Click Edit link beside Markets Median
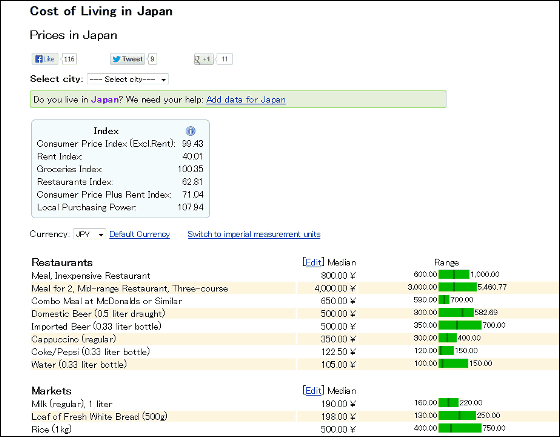Image resolution: width=560 pixels, height=437 pixels. click(313, 391)
